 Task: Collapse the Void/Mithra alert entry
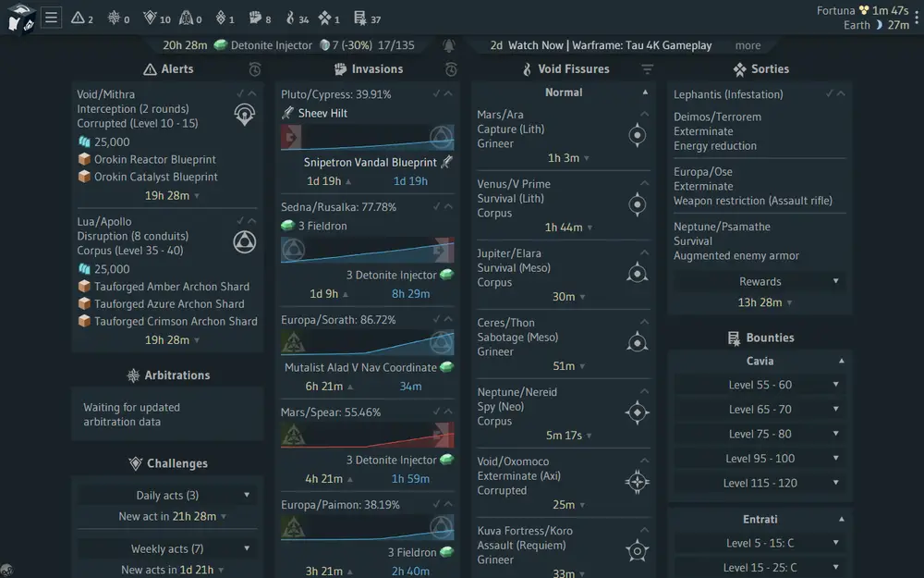[252, 93]
